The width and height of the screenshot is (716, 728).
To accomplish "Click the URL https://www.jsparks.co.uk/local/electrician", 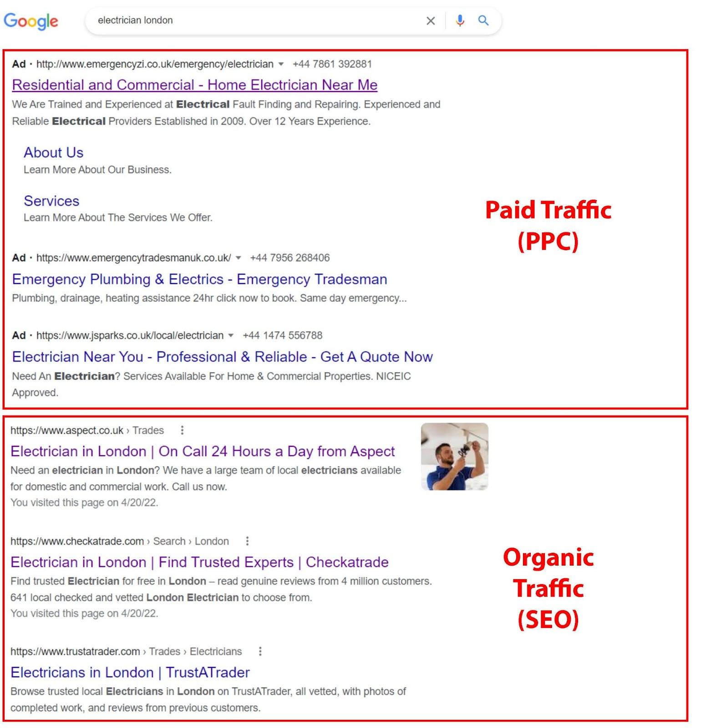I will (130, 336).
